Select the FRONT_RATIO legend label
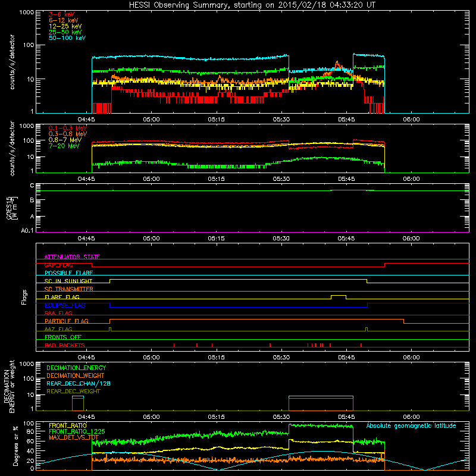Viewport: 476px width, 476px height. pyautogui.click(x=68, y=425)
